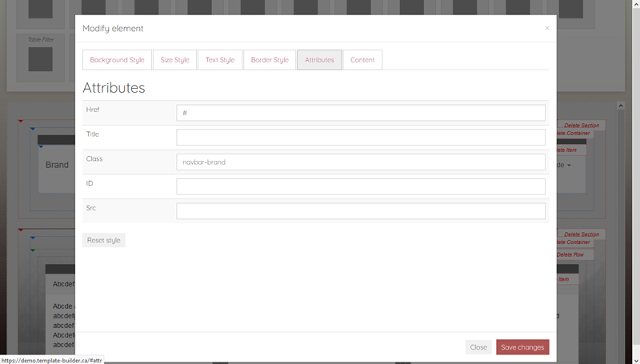Edit the Class field containing navbar-brand
This screenshot has width=640, height=364.
[360, 162]
